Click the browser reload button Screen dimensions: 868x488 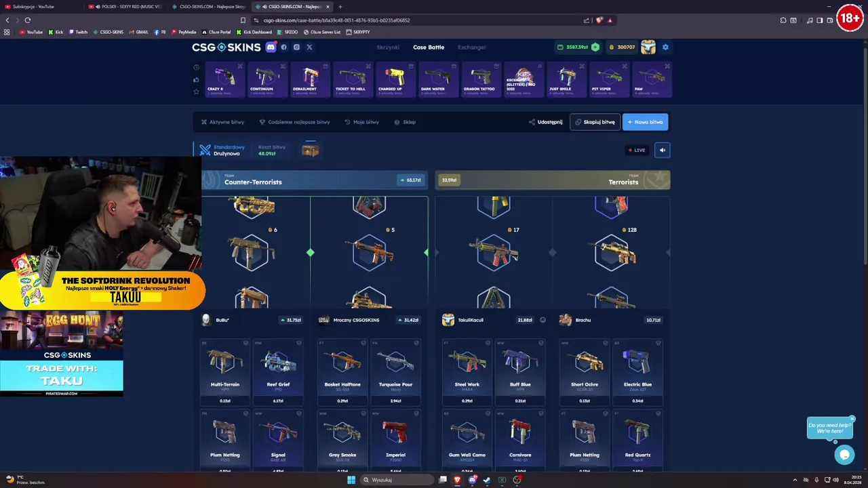point(28,20)
